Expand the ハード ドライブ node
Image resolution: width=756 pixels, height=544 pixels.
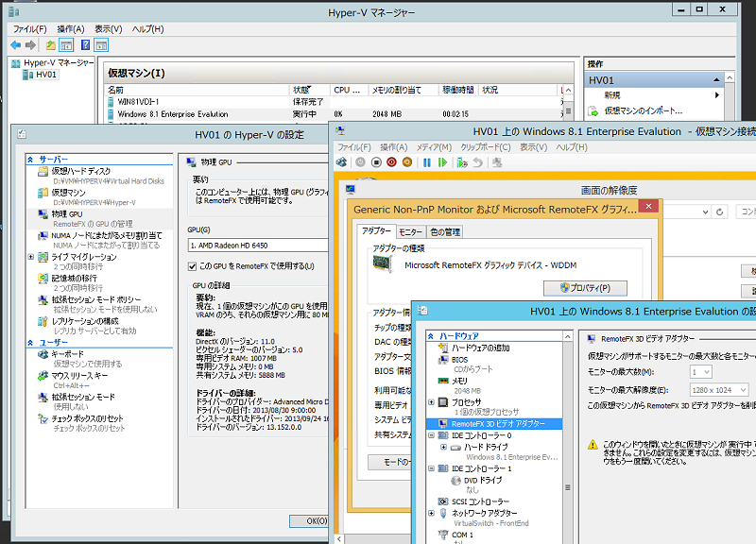click(443, 447)
